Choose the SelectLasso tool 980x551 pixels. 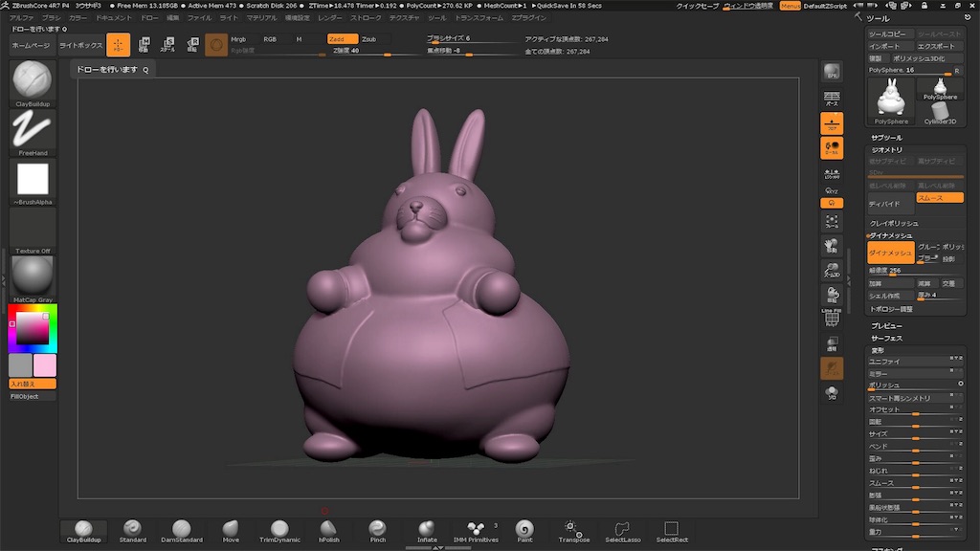[x=622, y=531]
